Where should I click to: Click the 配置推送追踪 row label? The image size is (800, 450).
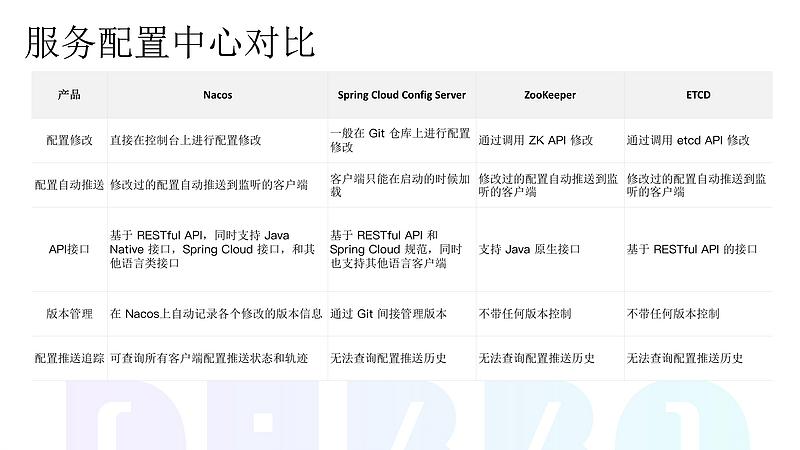pyautogui.click(x=69, y=358)
